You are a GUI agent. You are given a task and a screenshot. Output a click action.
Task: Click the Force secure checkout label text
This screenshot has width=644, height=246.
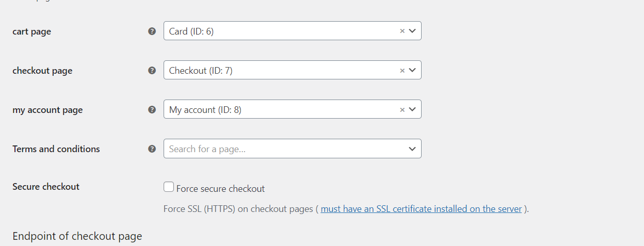pyautogui.click(x=220, y=189)
